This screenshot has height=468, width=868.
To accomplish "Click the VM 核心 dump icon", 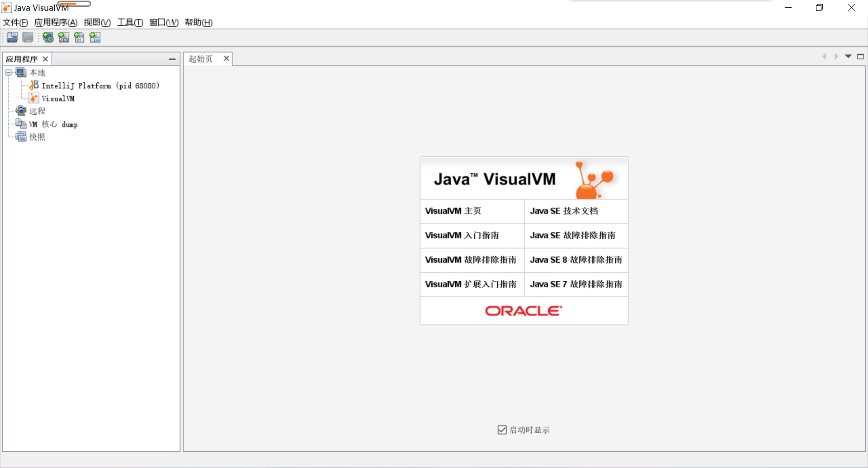I will click(x=21, y=124).
